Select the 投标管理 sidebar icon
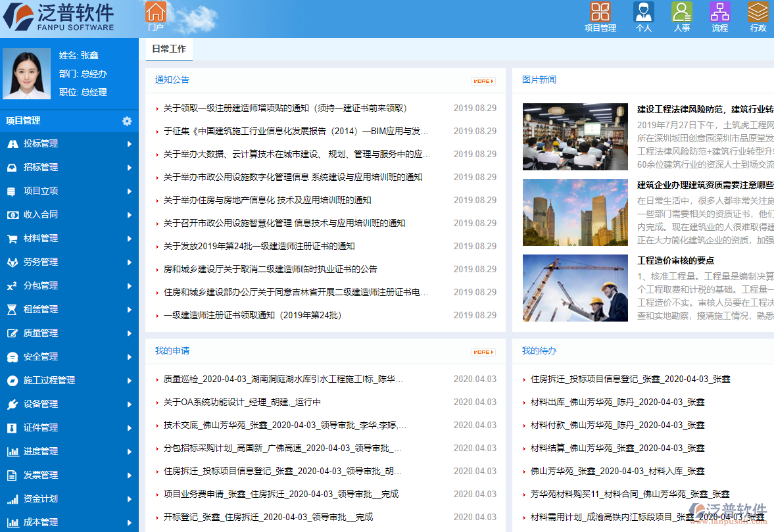774x532 pixels. pos(14,143)
